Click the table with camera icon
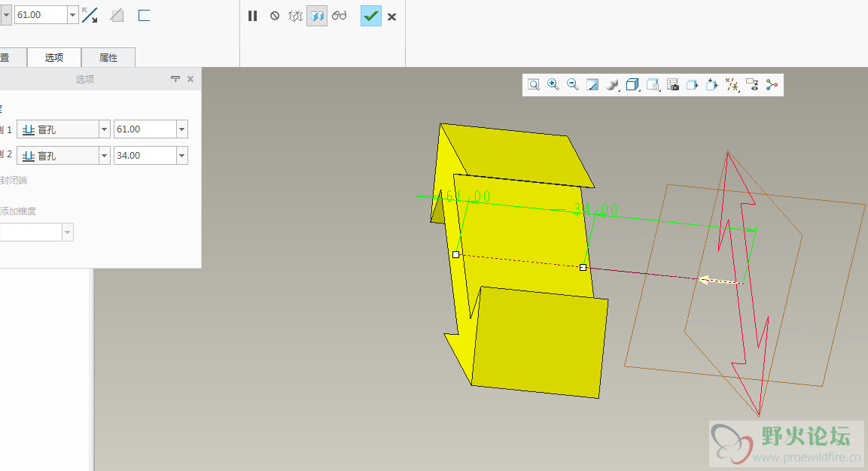 pyautogui.click(x=672, y=85)
